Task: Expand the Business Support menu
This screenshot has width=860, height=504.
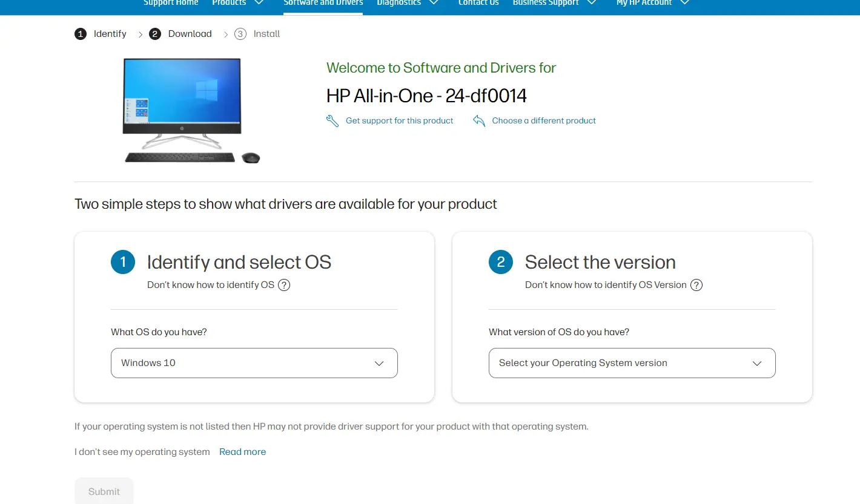Action: (x=555, y=3)
